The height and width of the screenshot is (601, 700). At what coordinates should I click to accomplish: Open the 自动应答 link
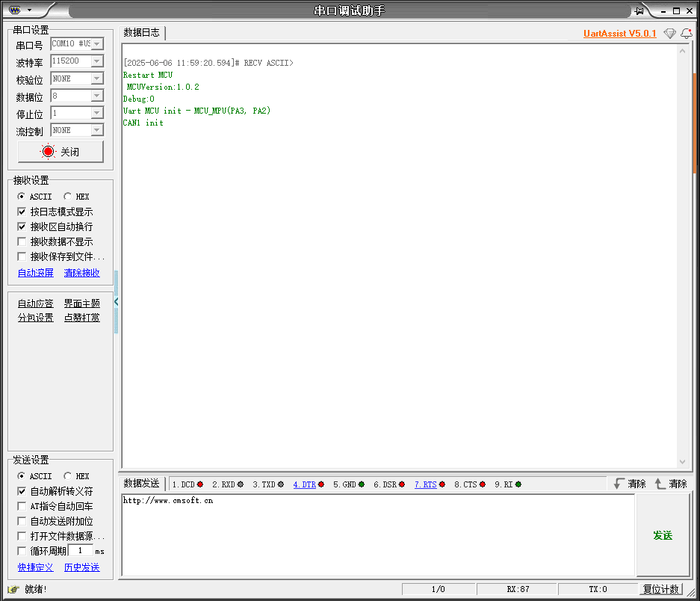(x=36, y=303)
